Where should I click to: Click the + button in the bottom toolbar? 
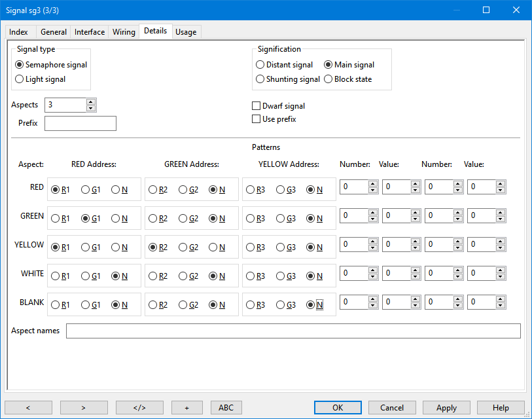click(187, 407)
